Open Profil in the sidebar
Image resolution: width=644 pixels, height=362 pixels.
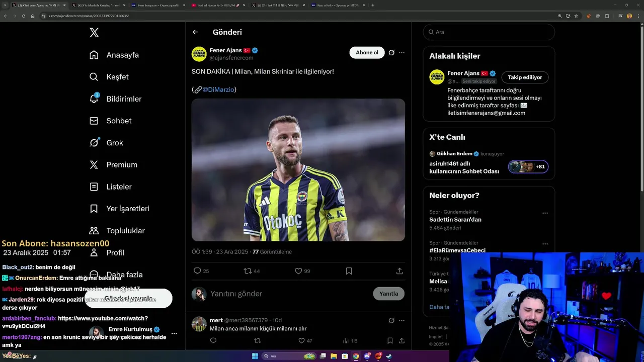coord(107,252)
